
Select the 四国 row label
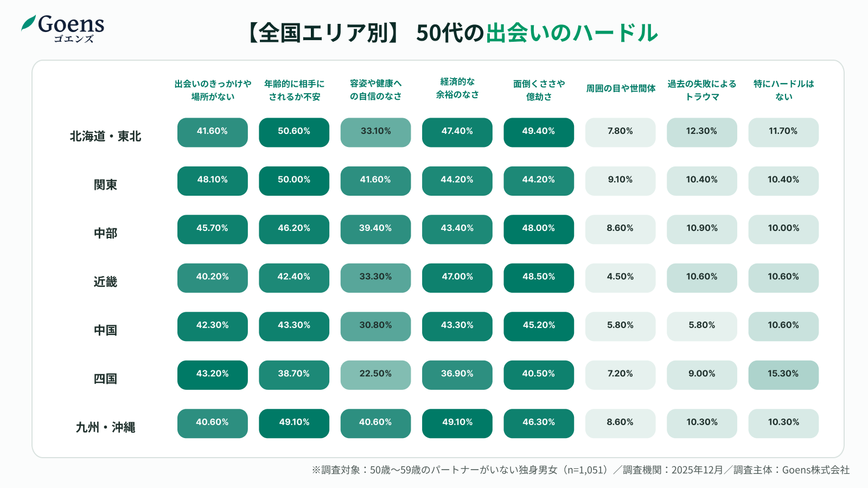tap(105, 379)
